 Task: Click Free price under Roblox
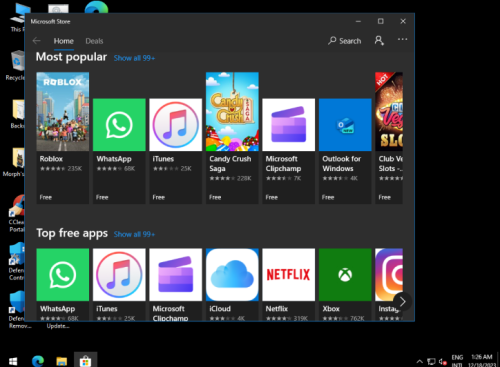point(46,197)
